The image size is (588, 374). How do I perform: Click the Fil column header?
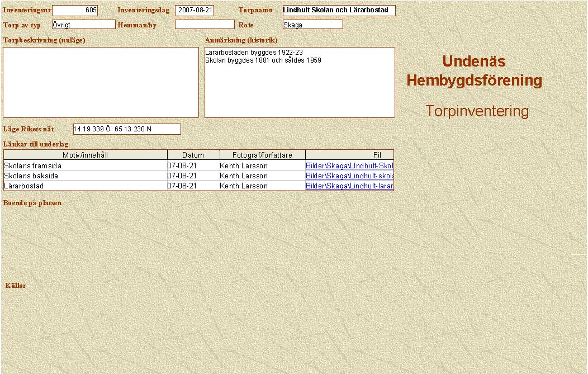tap(349, 155)
